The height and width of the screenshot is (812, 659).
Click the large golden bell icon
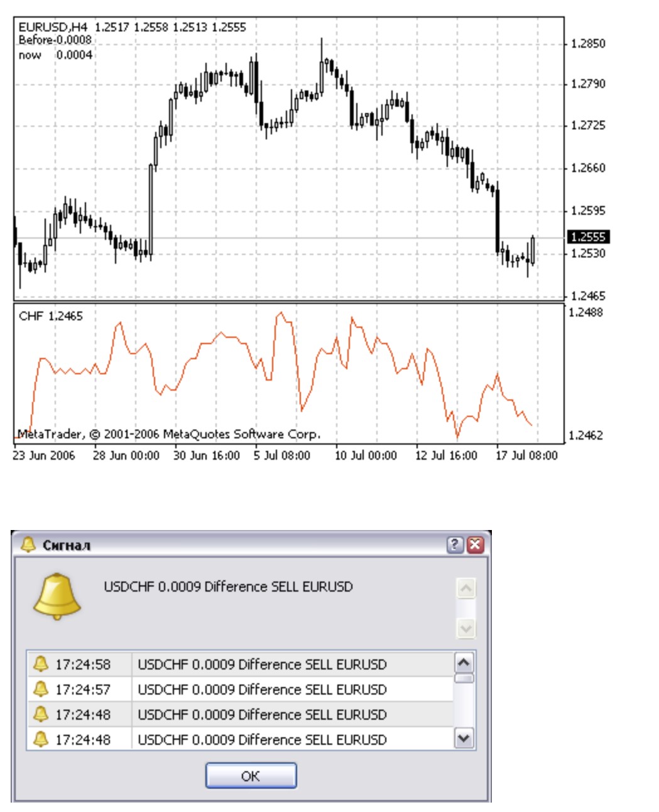(x=57, y=597)
